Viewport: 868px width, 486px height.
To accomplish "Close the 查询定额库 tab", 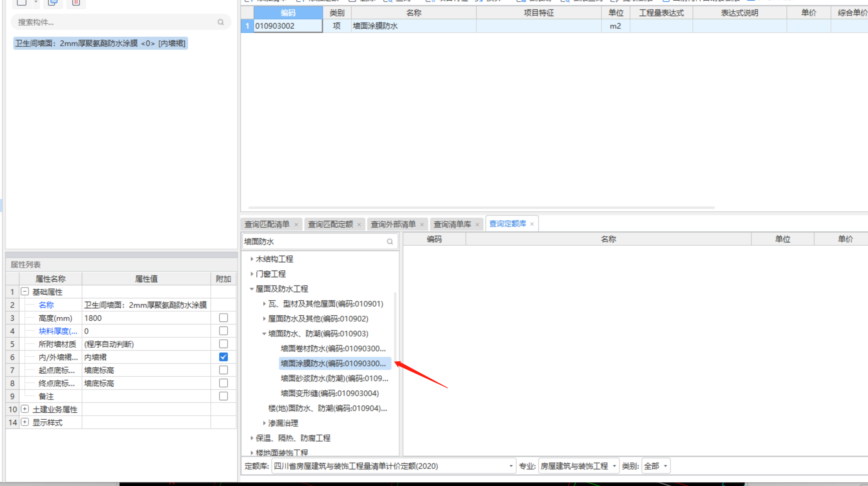I will [x=532, y=224].
